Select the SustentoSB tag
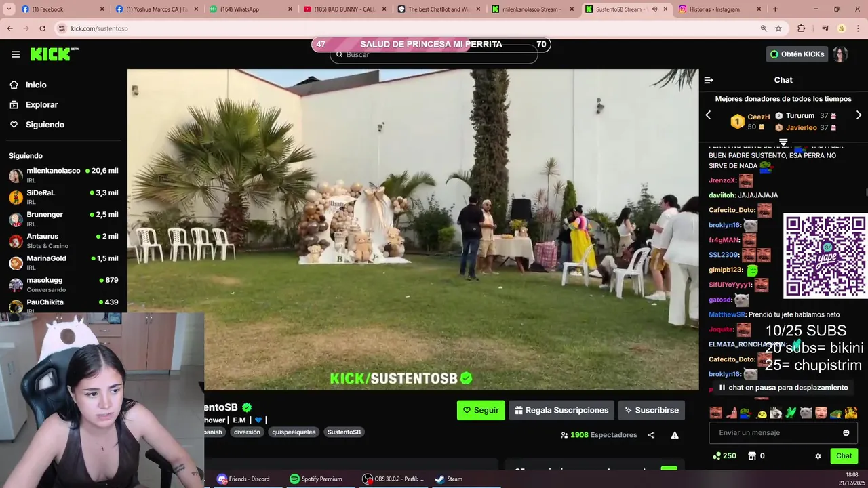The height and width of the screenshot is (488, 868). point(344,432)
